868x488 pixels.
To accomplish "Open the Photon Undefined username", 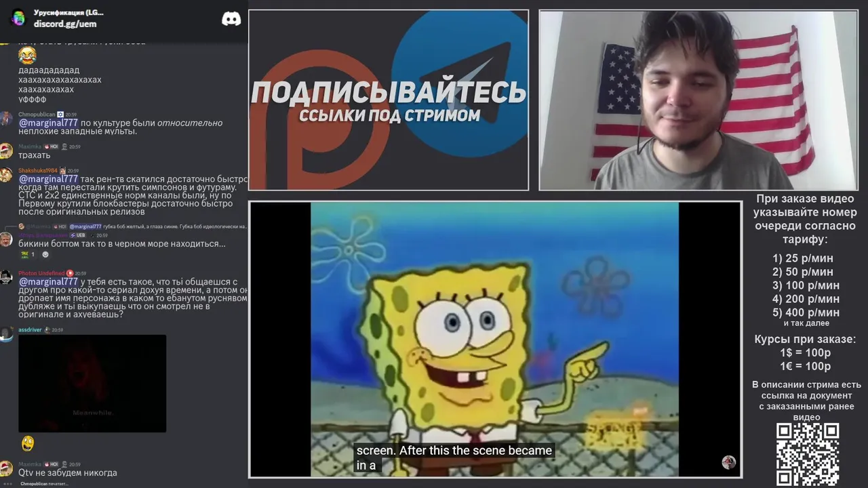I will [x=41, y=273].
